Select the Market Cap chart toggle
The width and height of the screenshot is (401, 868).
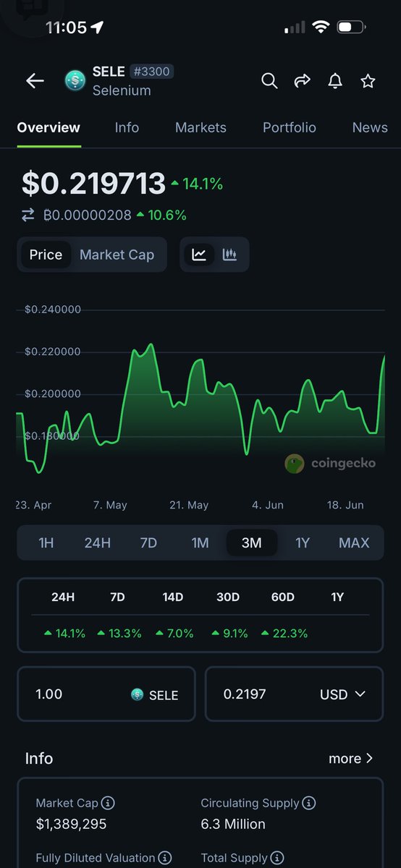(117, 255)
